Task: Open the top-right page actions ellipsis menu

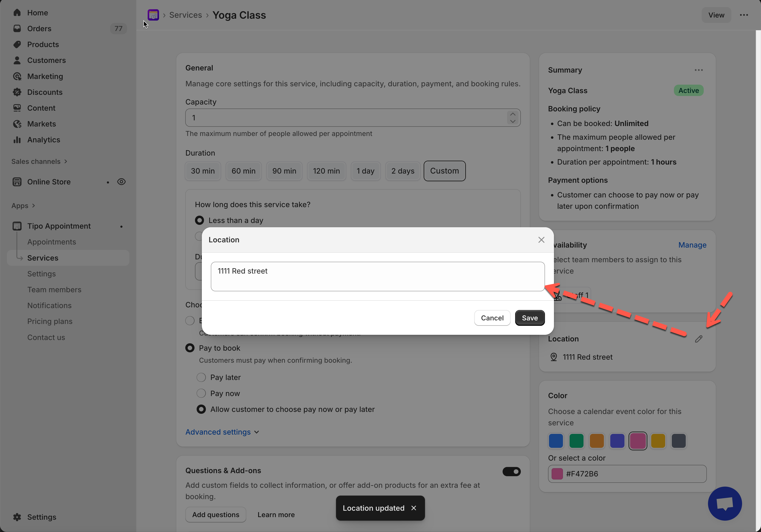Action: click(x=744, y=15)
